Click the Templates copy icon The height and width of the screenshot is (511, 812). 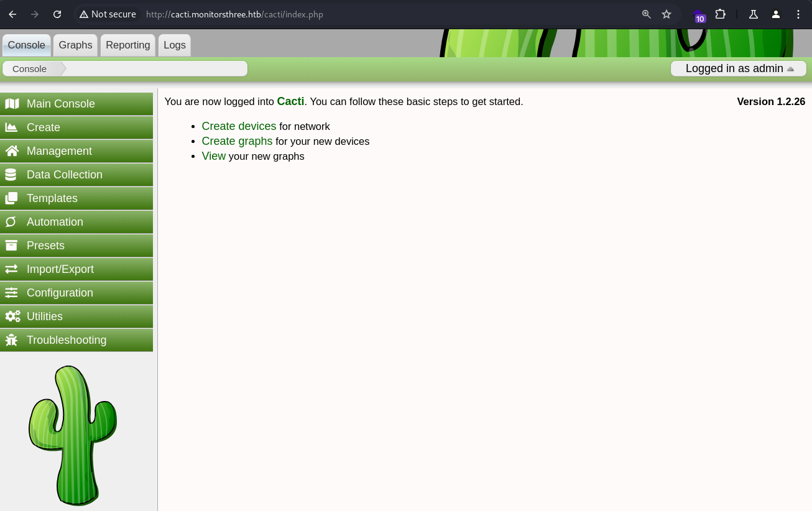(x=11, y=198)
